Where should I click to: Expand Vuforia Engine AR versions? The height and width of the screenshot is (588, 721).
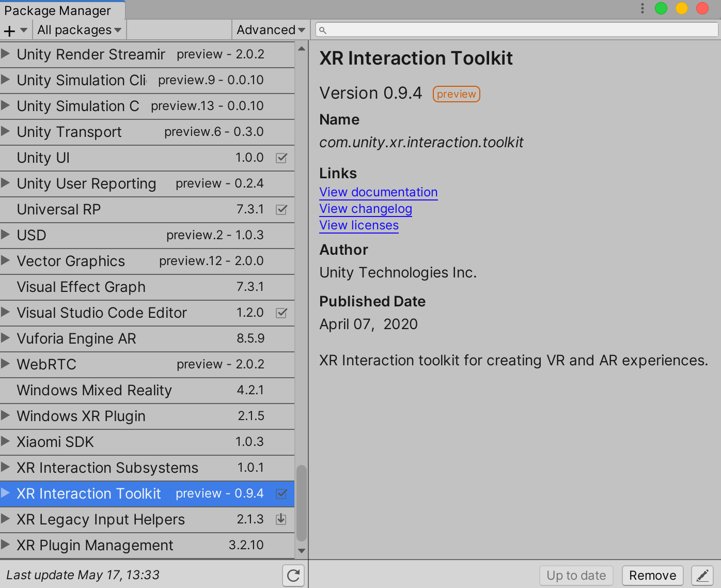6,337
